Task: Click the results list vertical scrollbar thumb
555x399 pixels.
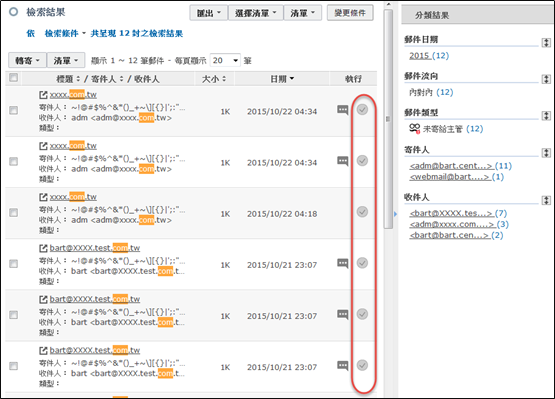Action: click(x=388, y=119)
